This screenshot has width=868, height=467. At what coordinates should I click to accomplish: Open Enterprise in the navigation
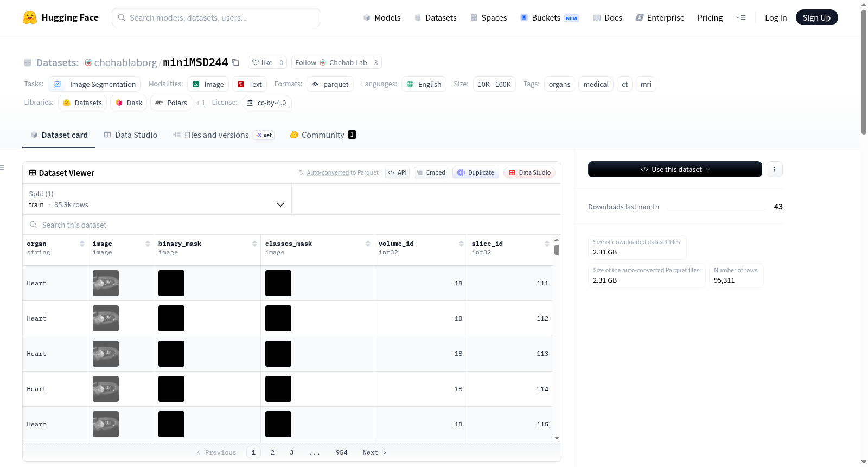coord(660,17)
